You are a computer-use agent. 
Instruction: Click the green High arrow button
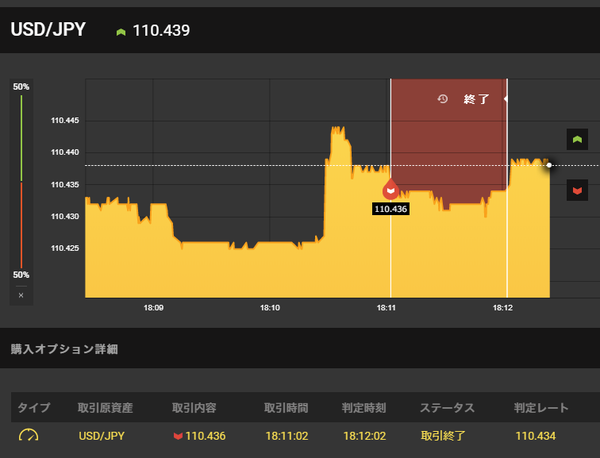pos(577,139)
